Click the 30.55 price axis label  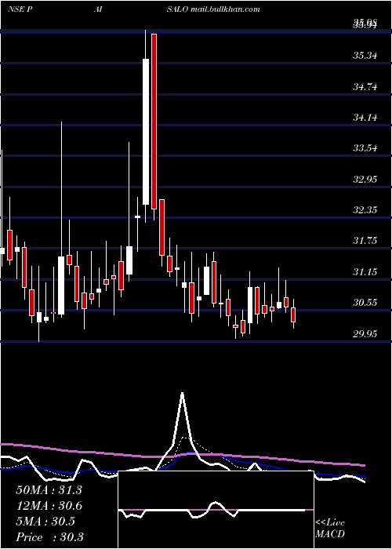pos(365,302)
